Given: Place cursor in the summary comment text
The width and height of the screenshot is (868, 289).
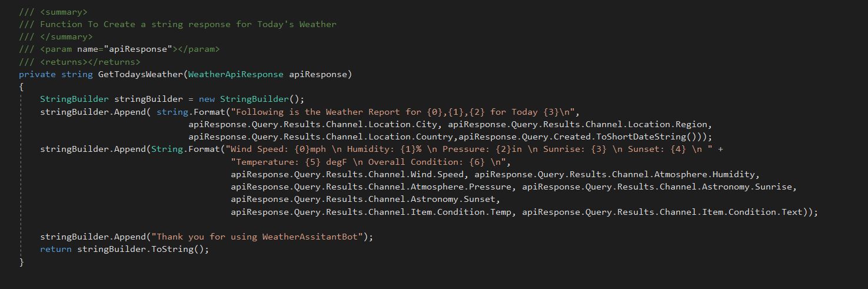Looking at the screenshot, I should tap(188, 24).
